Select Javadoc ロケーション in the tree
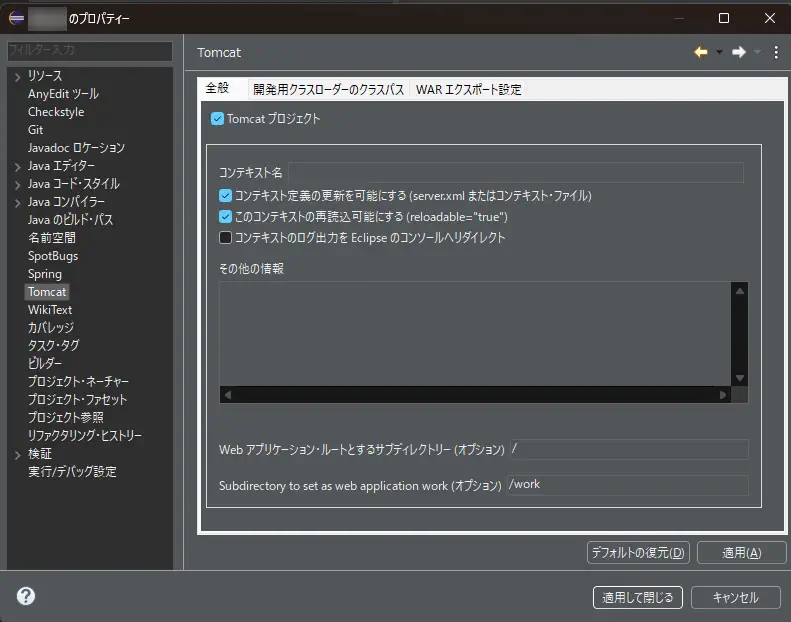This screenshot has height=622, width=791. [76, 148]
